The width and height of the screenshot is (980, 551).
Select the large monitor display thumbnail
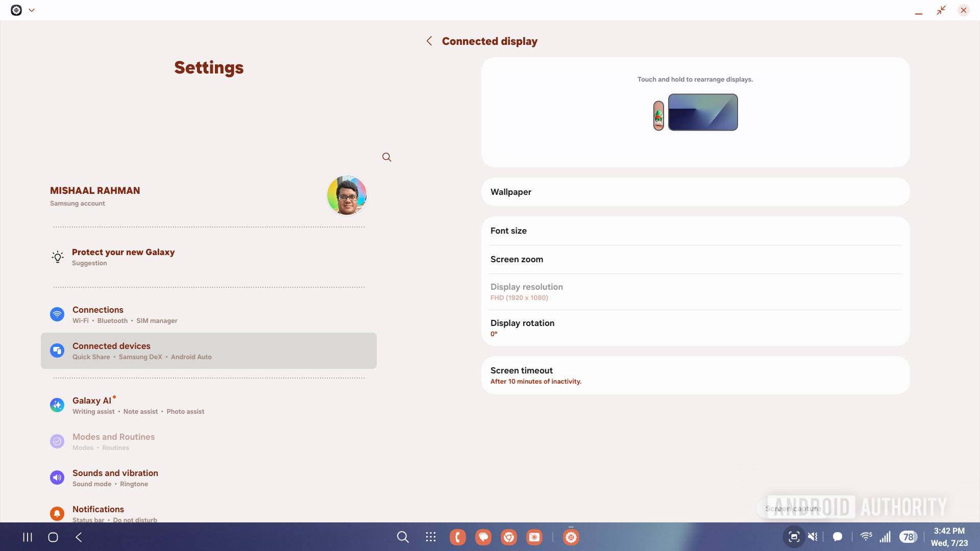[703, 112]
